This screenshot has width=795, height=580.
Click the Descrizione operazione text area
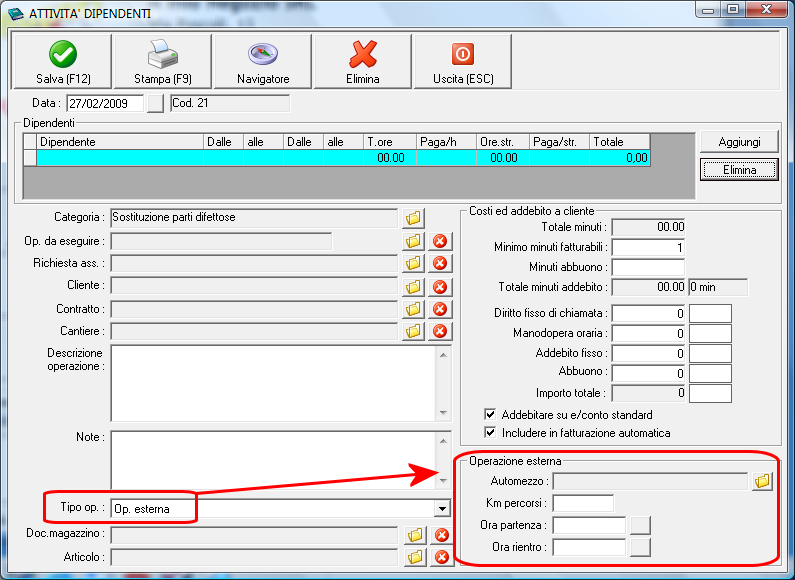click(273, 383)
